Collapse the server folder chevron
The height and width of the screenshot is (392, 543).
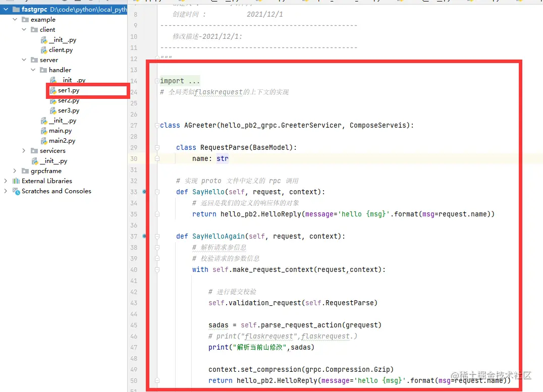[x=24, y=60]
